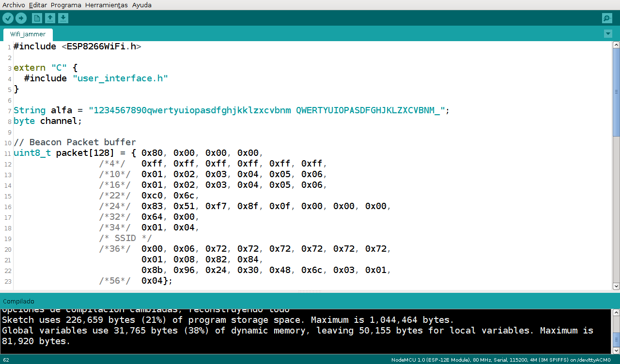Click the line with 0x01, 0x08, 0x82, 0x84

coord(202,259)
